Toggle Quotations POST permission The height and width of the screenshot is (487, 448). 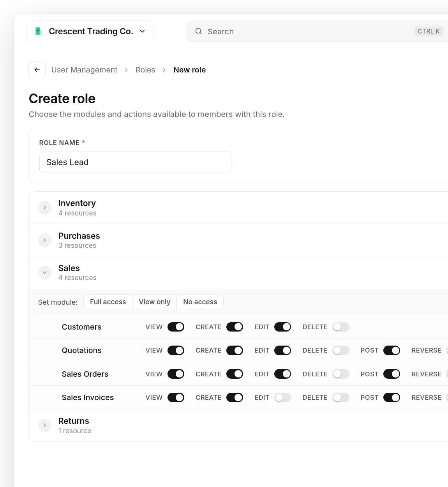(x=392, y=351)
